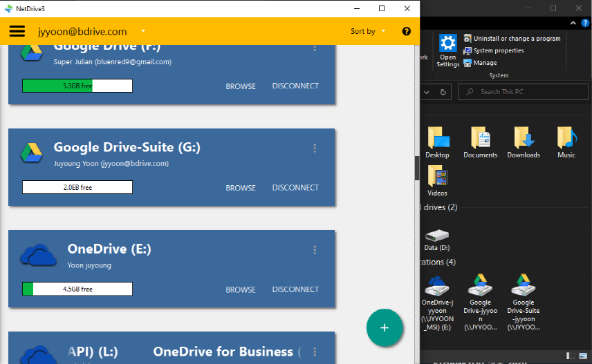Open the Sort by dropdown
This screenshot has height=364, width=592.
[x=368, y=31]
